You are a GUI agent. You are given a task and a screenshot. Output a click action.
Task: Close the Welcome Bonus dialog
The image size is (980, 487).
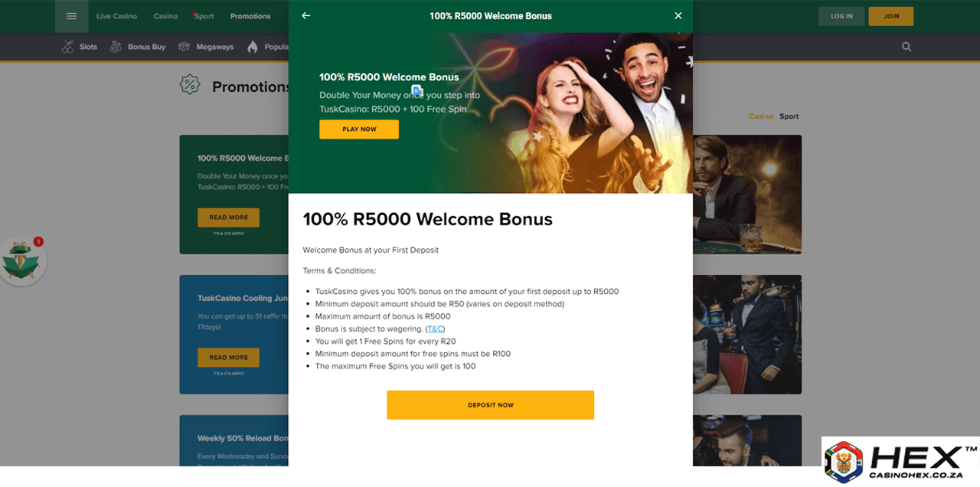point(678,16)
